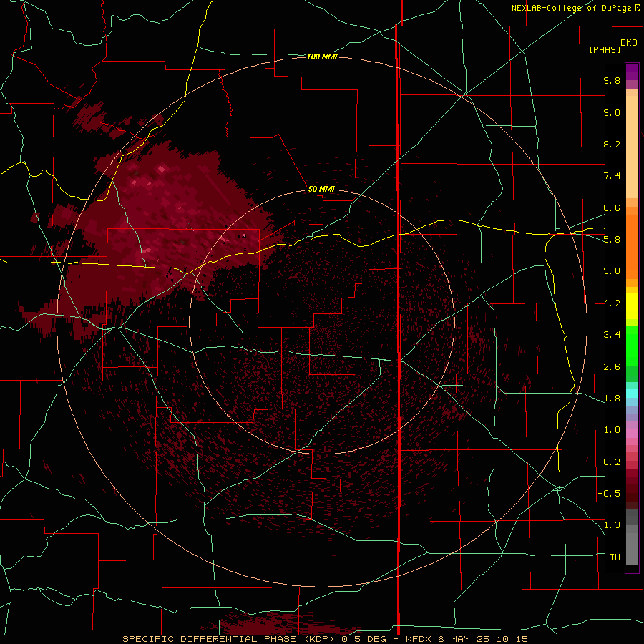Click the TH threshold label on legend

pyautogui.click(x=615, y=557)
